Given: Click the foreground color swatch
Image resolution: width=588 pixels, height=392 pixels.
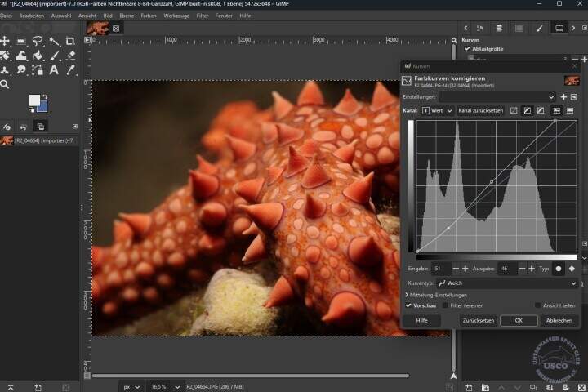Looking at the screenshot, I should point(35,100).
